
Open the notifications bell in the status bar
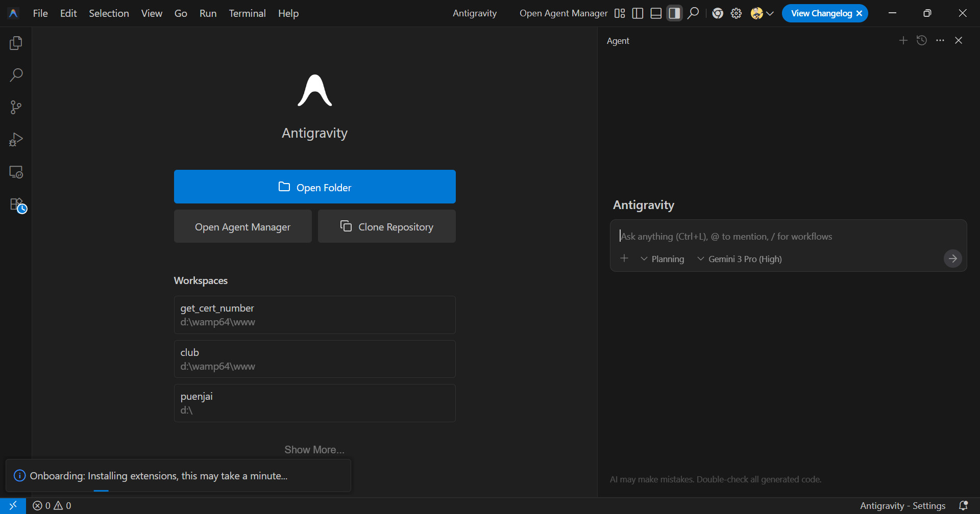click(x=963, y=506)
